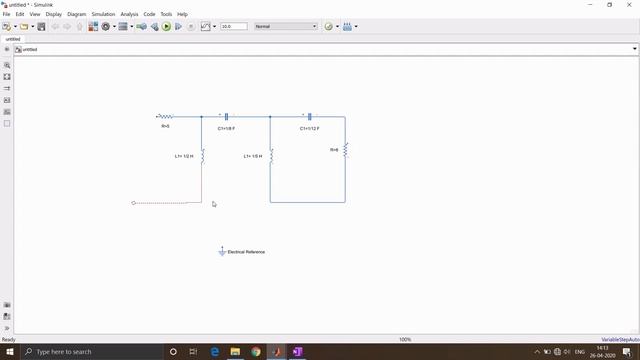Viewport: 640px width, 360px height.
Task: Open the New Model dropdown arrow
Action: click(16, 27)
